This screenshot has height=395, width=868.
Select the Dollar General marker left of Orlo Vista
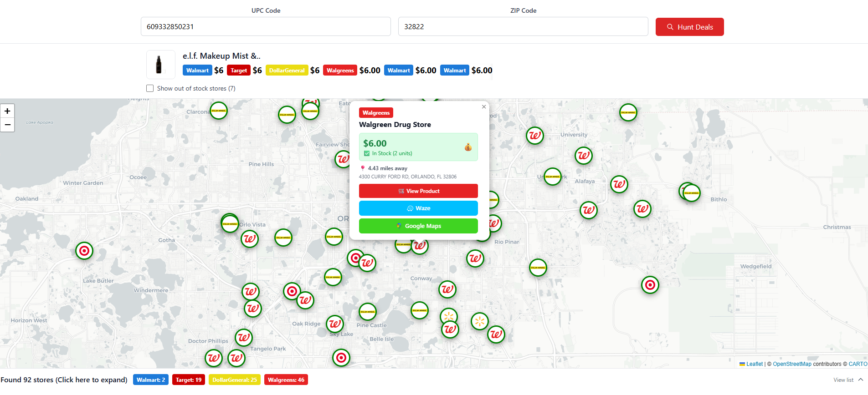click(230, 224)
